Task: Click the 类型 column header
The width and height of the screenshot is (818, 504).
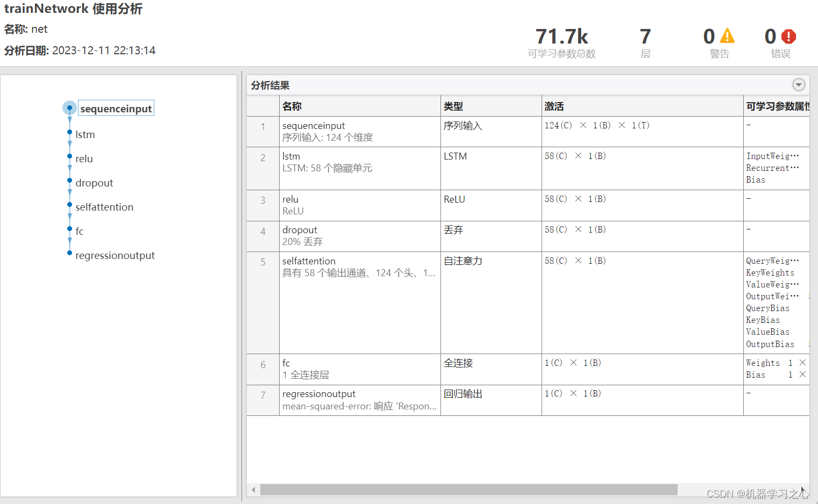Action: pyautogui.click(x=491, y=106)
